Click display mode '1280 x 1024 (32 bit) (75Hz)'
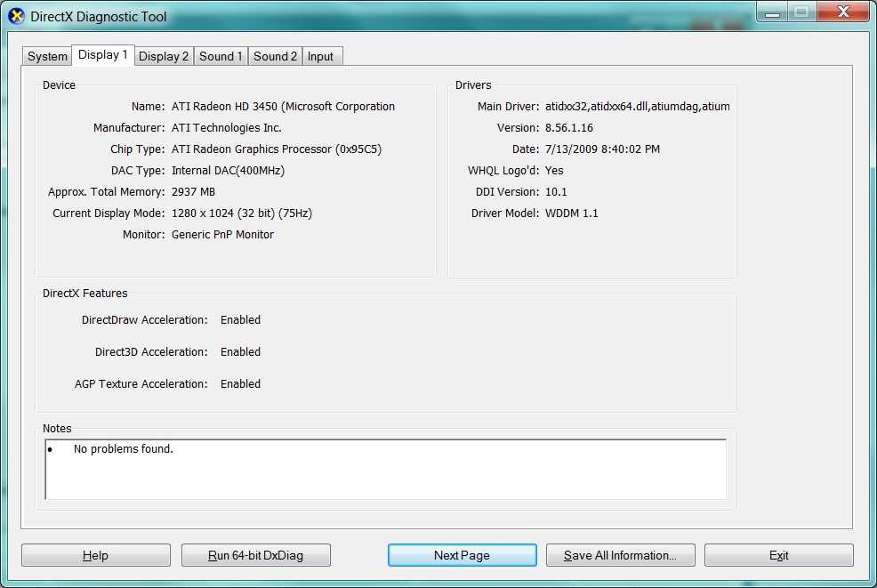877x588 pixels. (x=242, y=213)
